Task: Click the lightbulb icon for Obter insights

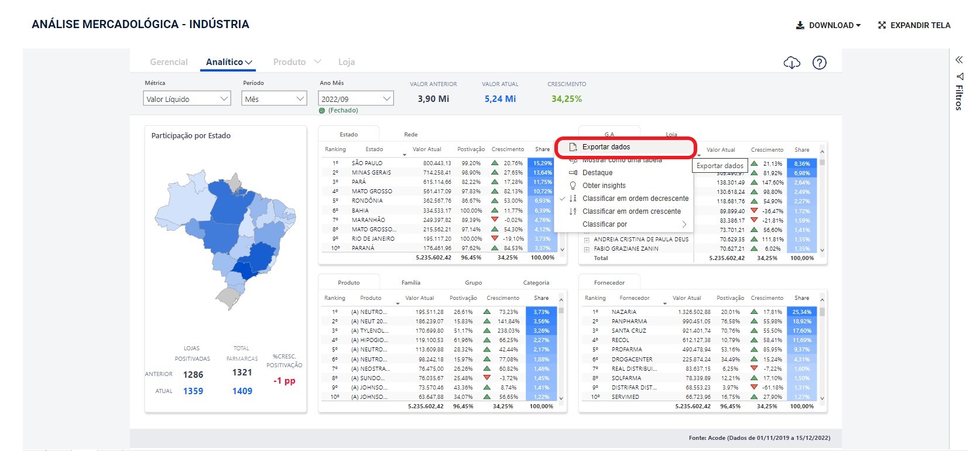Action: click(x=573, y=186)
